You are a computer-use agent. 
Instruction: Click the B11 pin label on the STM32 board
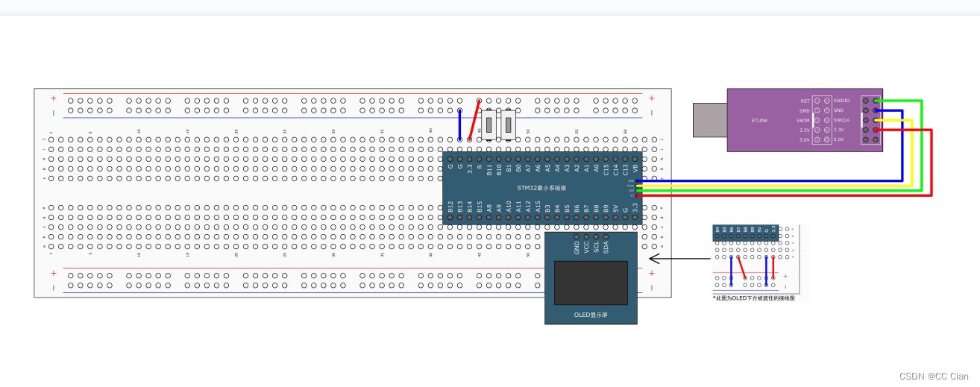[489, 169]
